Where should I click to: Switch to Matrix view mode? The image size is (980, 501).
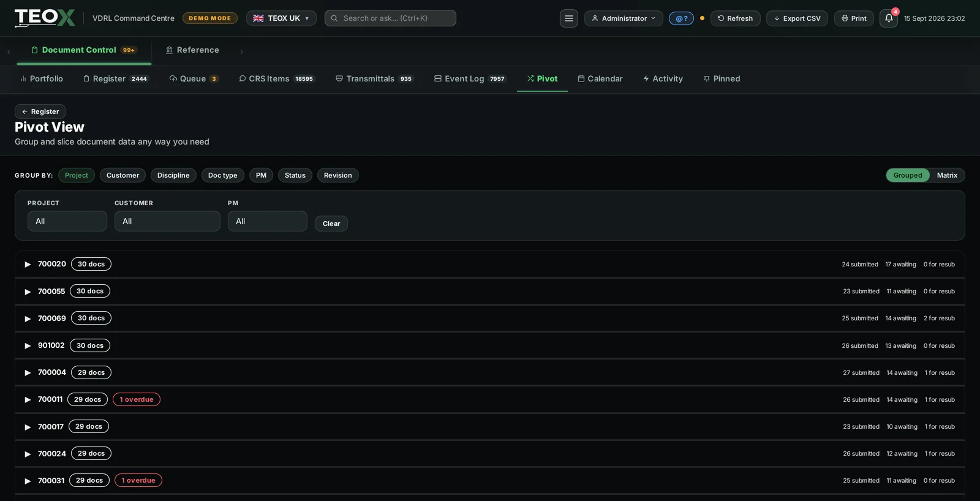point(947,175)
